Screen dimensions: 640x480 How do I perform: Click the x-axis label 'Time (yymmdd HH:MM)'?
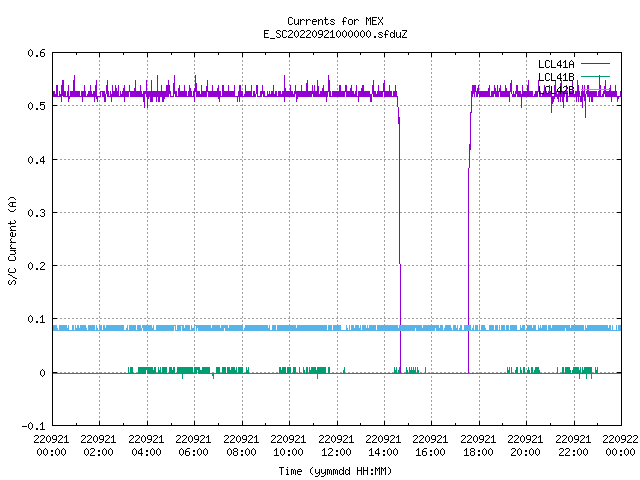point(335,471)
